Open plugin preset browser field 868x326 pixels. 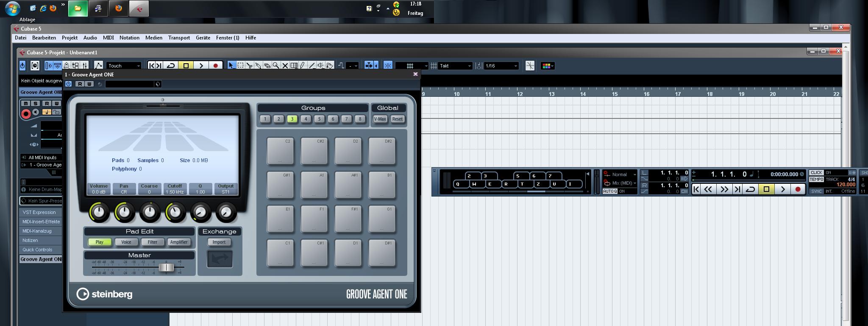[x=130, y=84]
